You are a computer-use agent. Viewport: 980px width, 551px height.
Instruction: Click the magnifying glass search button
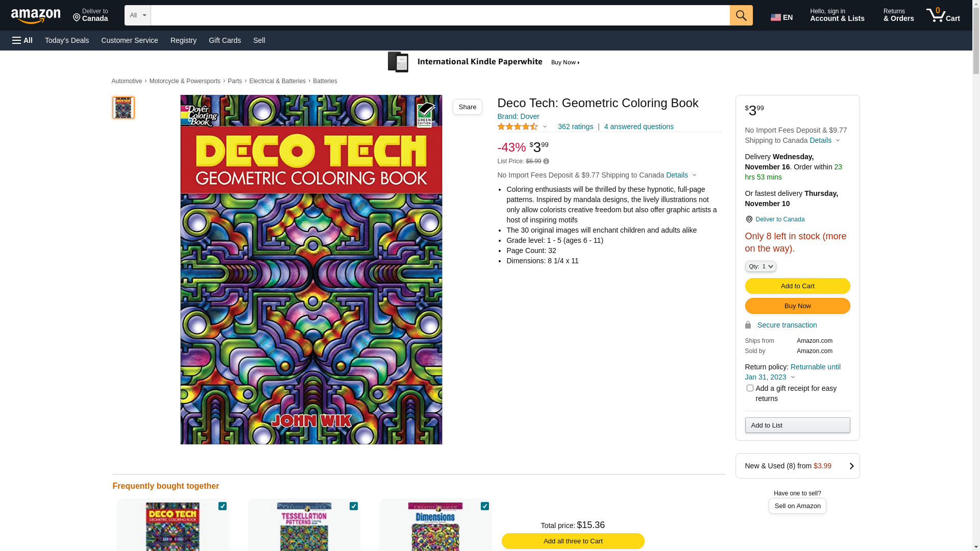(x=741, y=15)
